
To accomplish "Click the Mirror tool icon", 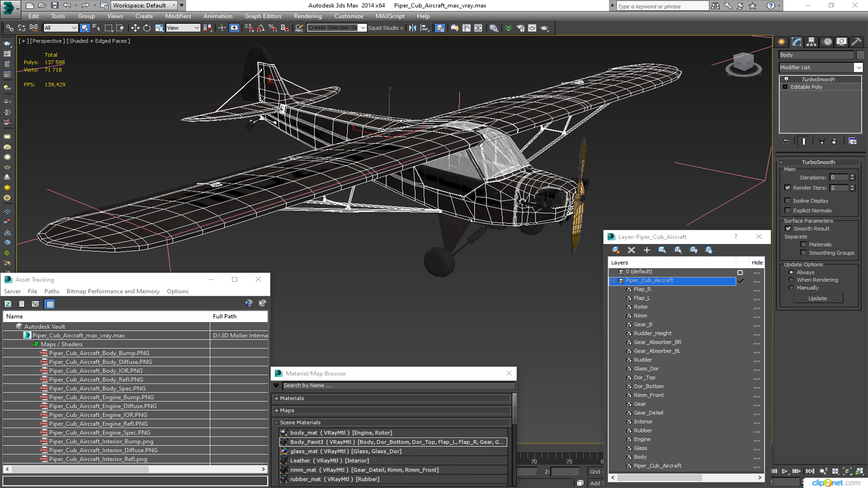I will point(412,28).
